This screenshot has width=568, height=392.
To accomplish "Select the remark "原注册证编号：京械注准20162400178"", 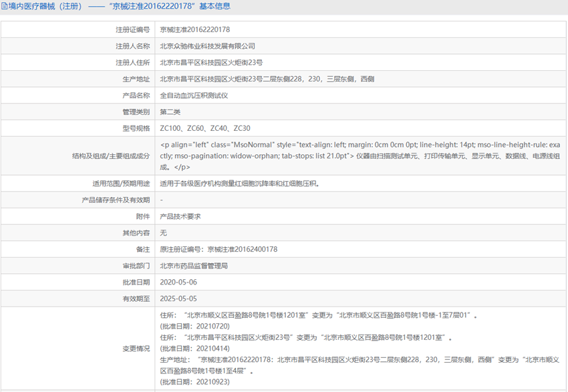I will (x=219, y=249).
